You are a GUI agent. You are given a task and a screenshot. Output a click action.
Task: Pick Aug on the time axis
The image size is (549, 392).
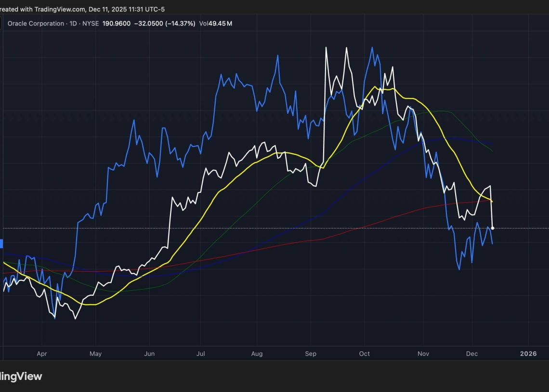point(257,354)
